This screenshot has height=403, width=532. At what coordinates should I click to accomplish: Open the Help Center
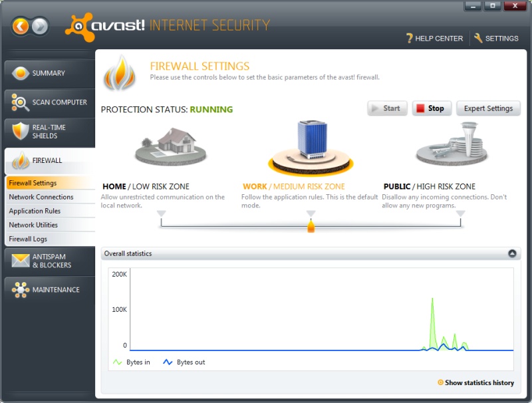pyautogui.click(x=435, y=39)
